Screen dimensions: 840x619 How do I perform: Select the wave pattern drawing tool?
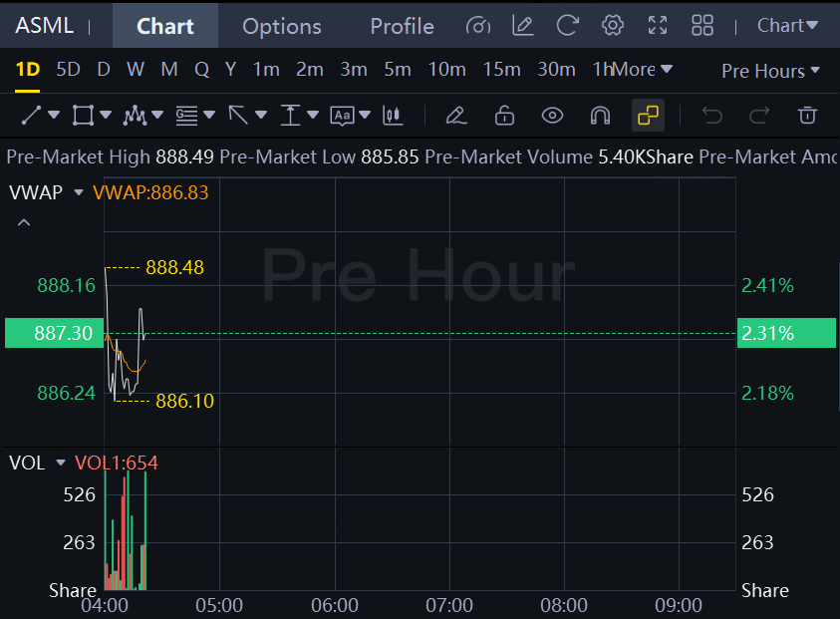click(135, 116)
